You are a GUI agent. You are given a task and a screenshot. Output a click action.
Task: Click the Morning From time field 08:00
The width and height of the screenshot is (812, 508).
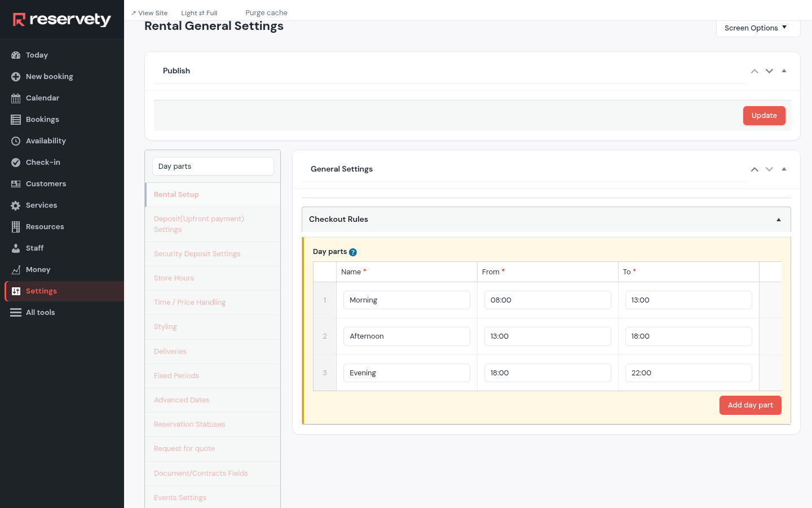tap(548, 300)
